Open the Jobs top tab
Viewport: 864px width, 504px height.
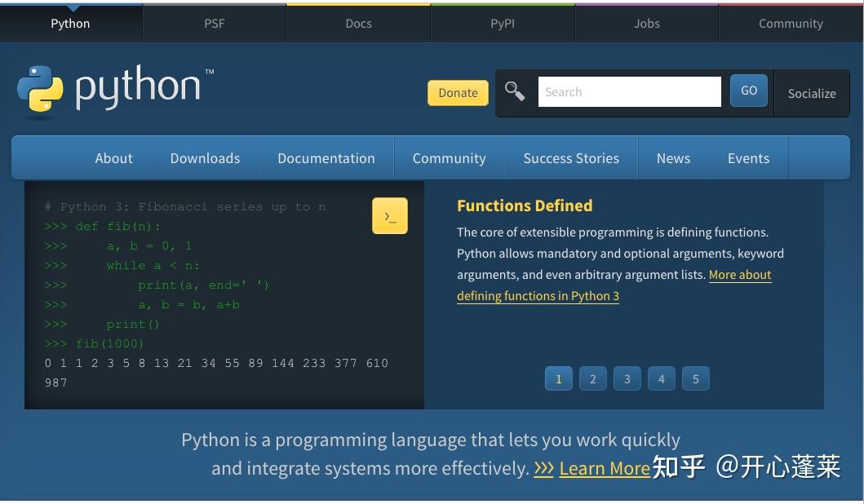pyautogui.click(x=647, y=23)
